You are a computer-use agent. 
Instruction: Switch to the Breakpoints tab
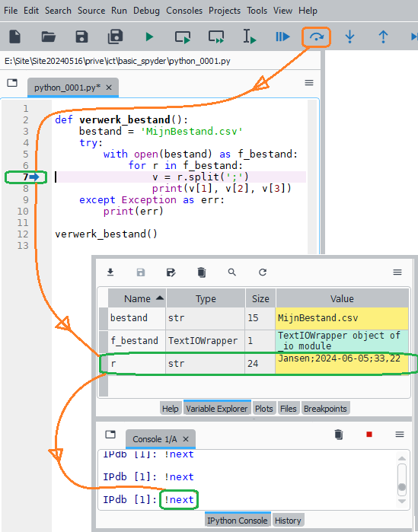[325, 409]
